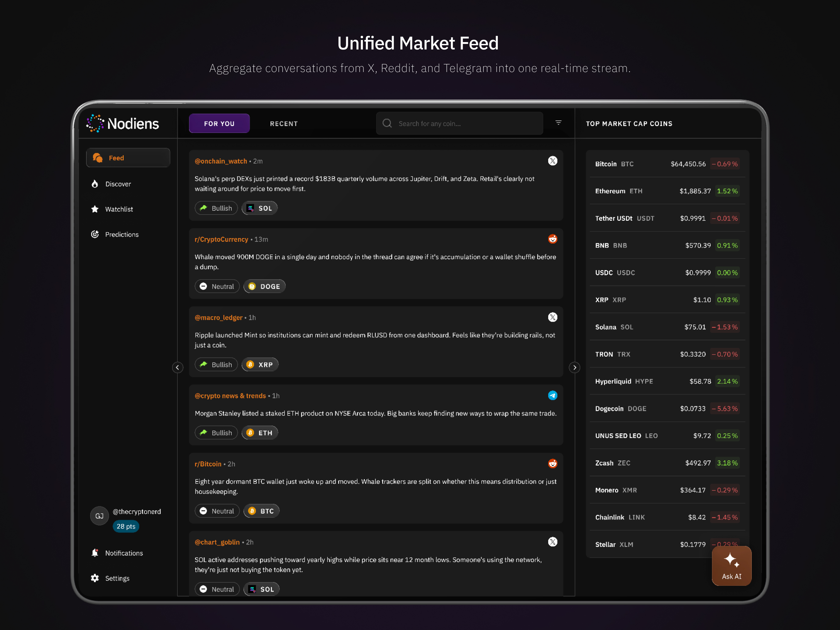Click the BTC coin tag
The width and height of the screenshot is (840, 630).
point(261,511)
